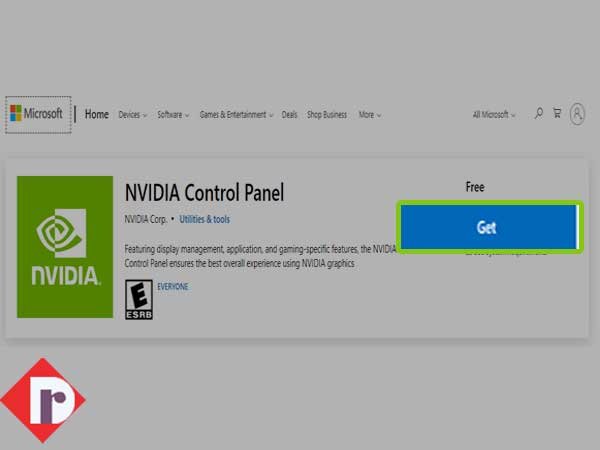
Task: Expand the Software menu
Action: pos(173,115)
